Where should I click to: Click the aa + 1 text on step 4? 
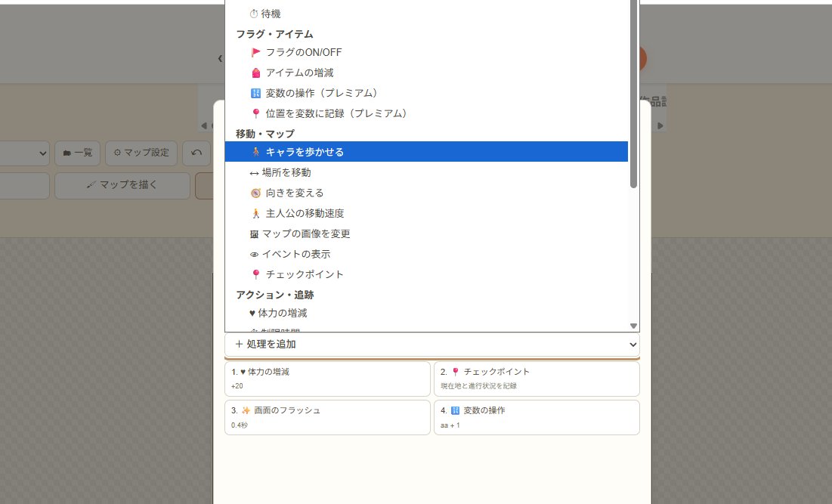click(x=450, y=425)
